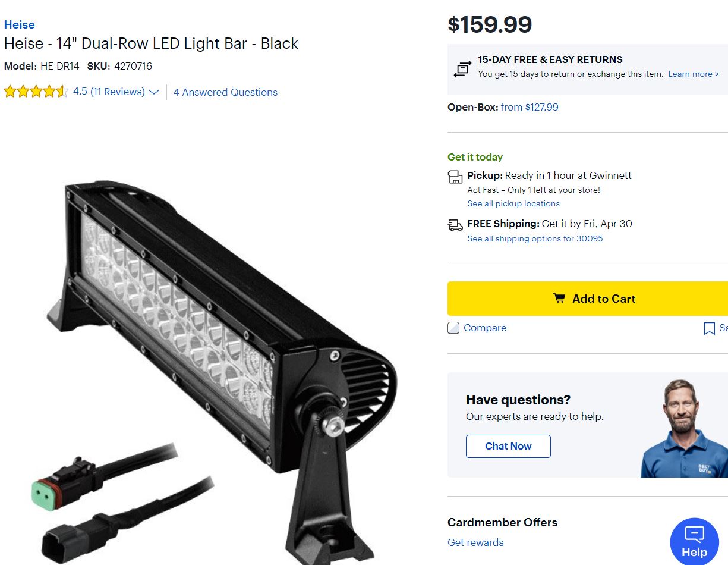View 4 Answered Questions
The image size is (728, 565).
225,92
